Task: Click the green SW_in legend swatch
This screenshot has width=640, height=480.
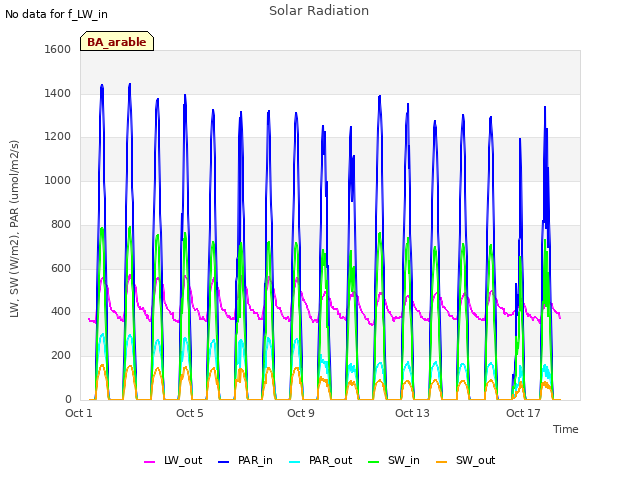Action: click(x=374, y=462)
